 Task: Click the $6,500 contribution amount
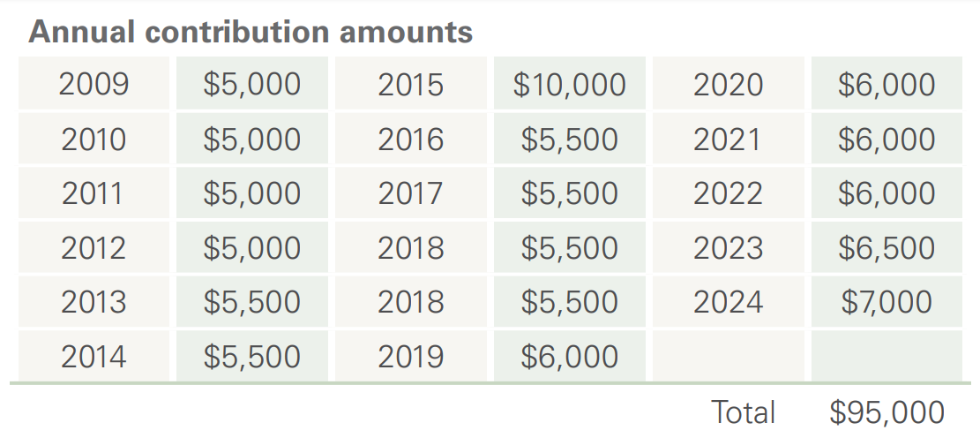886,248
